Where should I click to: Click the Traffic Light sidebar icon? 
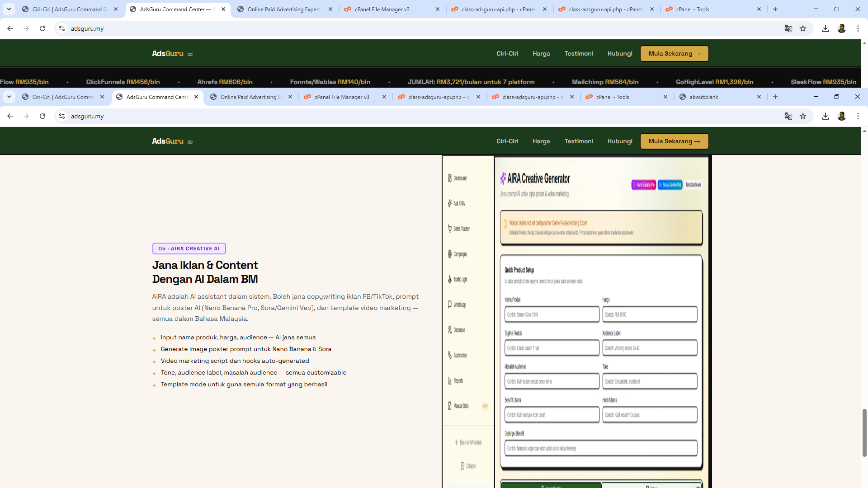[450, 279]
